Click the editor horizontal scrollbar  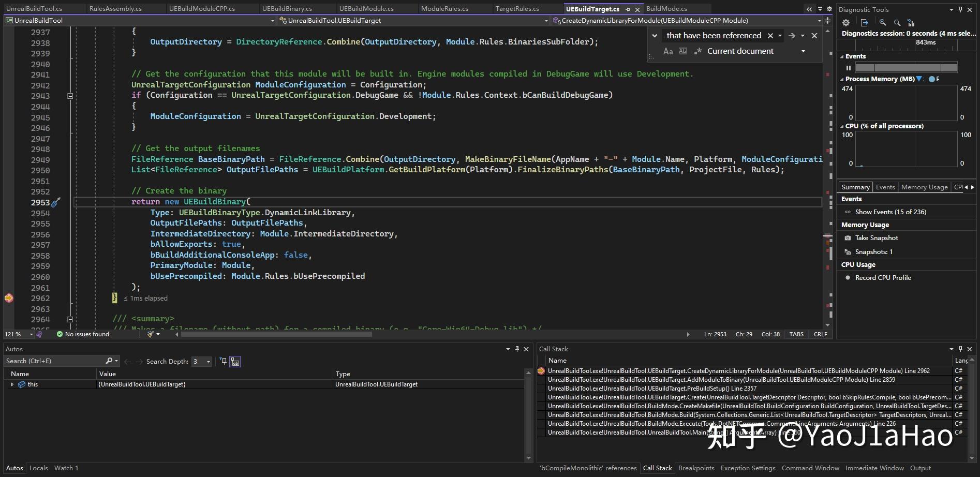[276, 334]
